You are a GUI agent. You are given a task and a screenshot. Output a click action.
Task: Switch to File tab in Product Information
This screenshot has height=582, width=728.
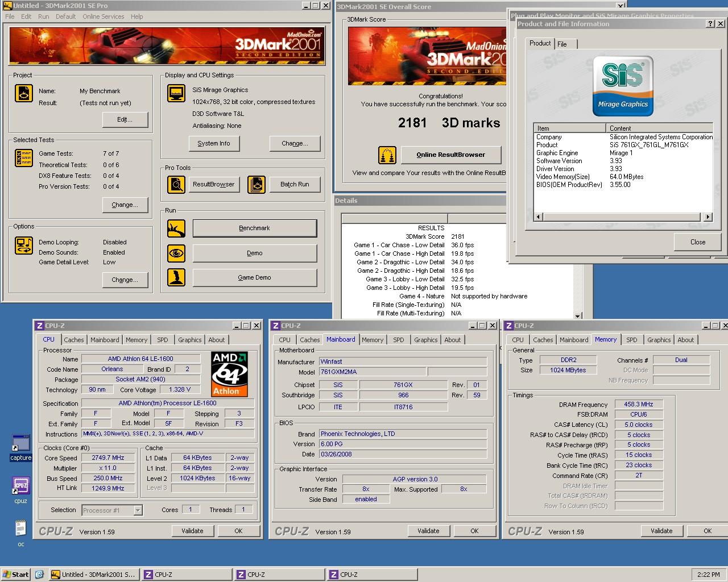click(565, 44)
